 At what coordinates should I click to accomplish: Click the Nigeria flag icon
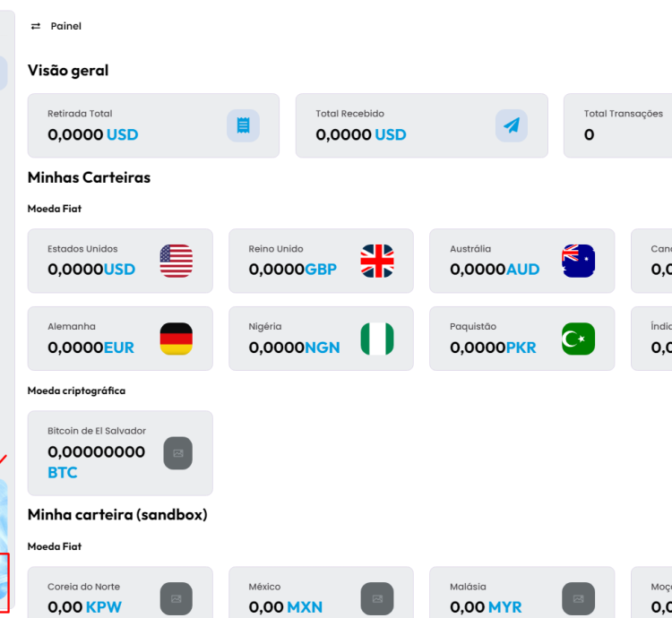pyautogui.click(x=377, y=339)
